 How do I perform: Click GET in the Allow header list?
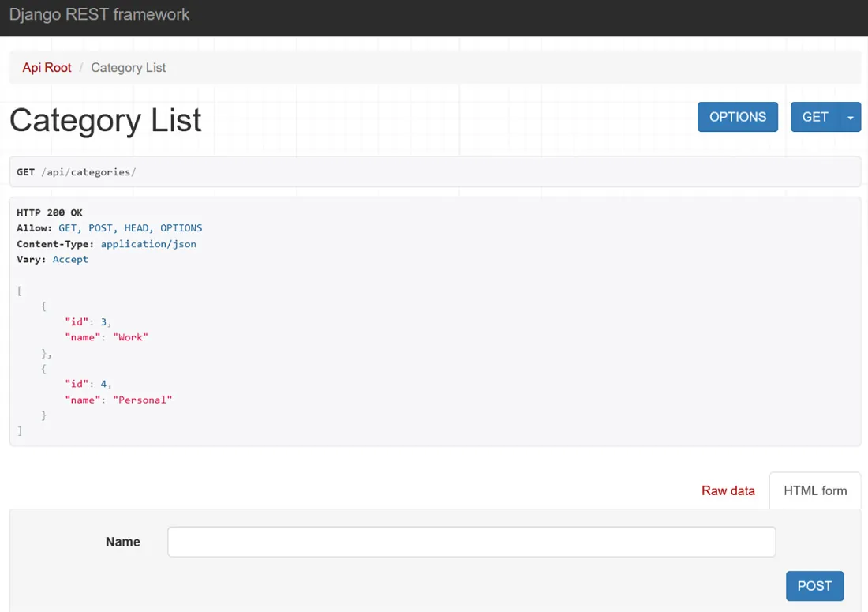pyautogui.click(x=67, y=227)
